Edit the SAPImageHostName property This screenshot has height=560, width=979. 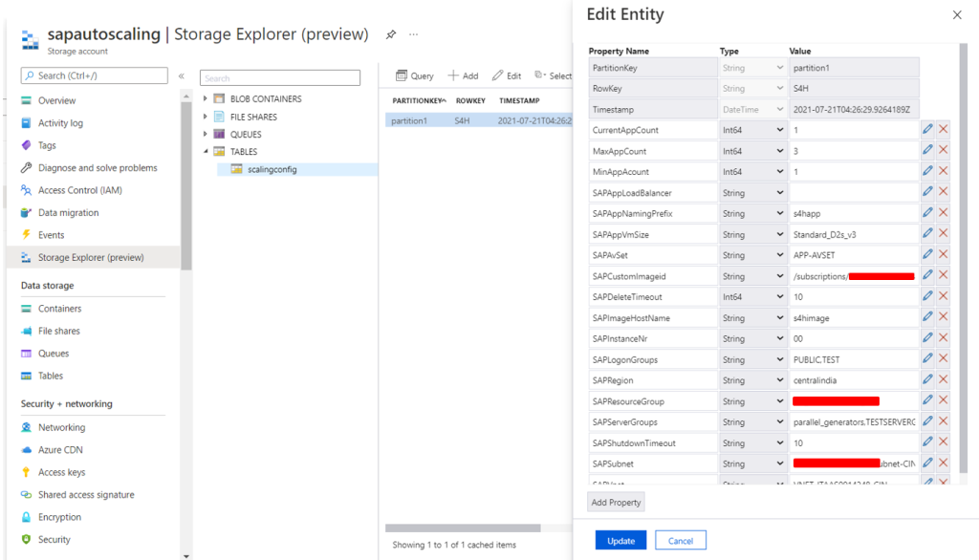[927, 317]
